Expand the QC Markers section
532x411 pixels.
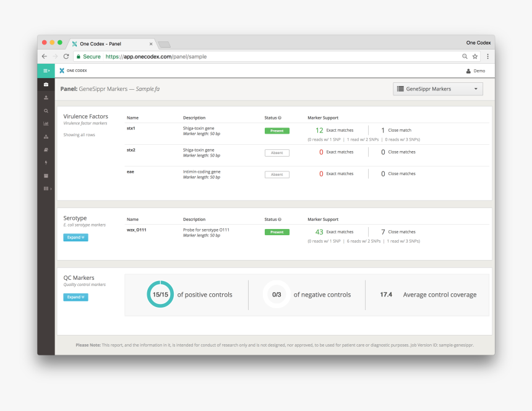pos(75,297)
